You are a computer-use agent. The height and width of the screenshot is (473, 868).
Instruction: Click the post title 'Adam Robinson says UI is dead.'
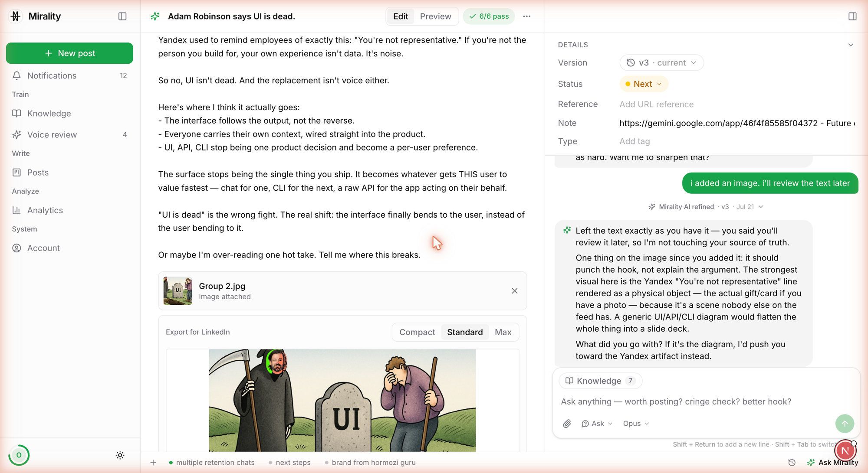point(231,16)
